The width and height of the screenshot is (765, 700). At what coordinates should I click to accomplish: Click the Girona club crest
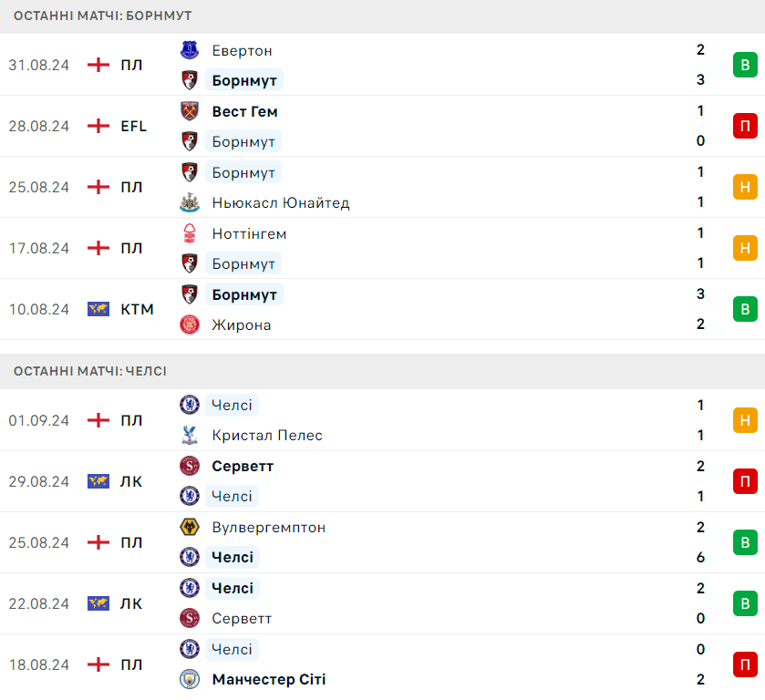190,324
